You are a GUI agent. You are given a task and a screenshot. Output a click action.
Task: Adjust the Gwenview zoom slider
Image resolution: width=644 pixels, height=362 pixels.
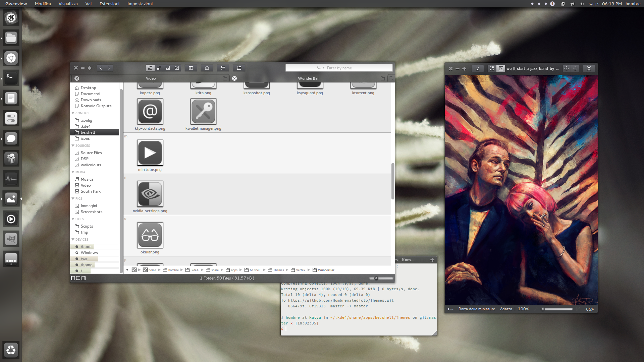pos(557,309)
